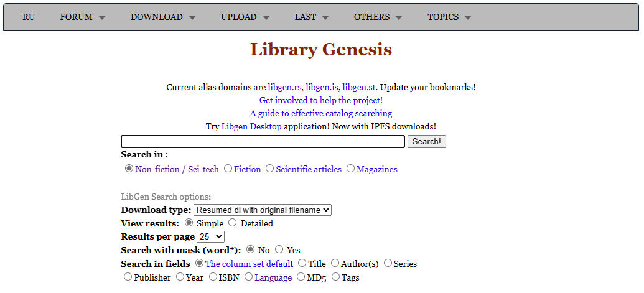The width and height of the screenshot is (644, 293).
Task: Expand the LAST menu arrow
Action: (x=325, y=17)
